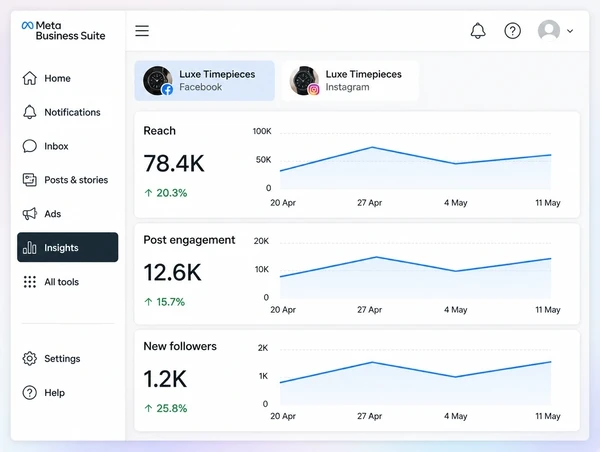Switch to Luxe Timepieces Facebook tab

[204, 81]
